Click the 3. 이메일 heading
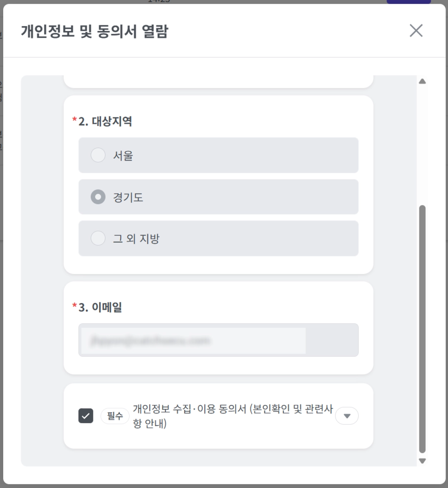 pyautogui.click(x=100, y=307)
